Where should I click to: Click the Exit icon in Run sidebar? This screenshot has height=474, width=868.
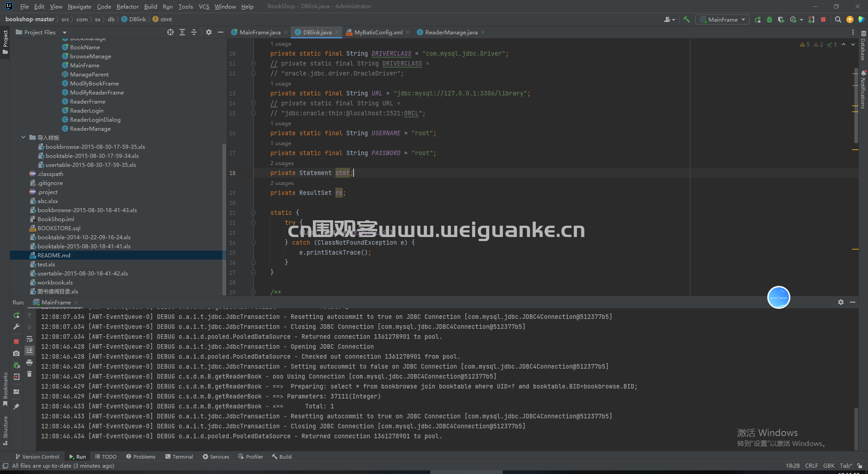tap(16, 377)
